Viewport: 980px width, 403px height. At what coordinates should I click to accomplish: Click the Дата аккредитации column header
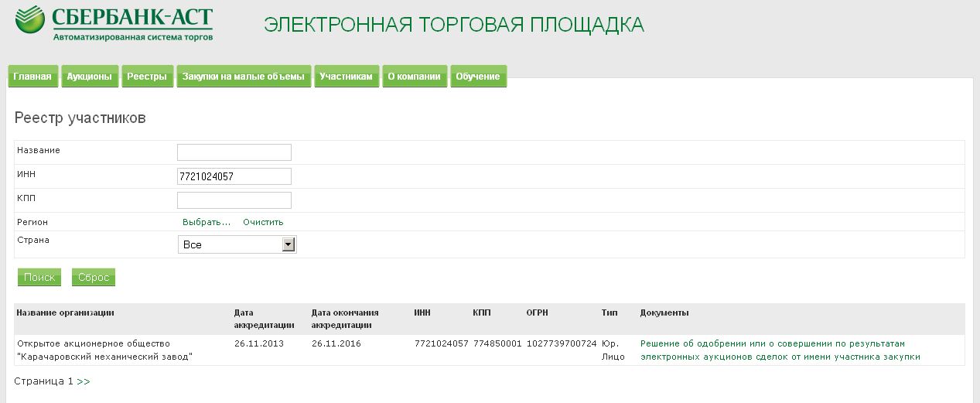pos(264,319)
